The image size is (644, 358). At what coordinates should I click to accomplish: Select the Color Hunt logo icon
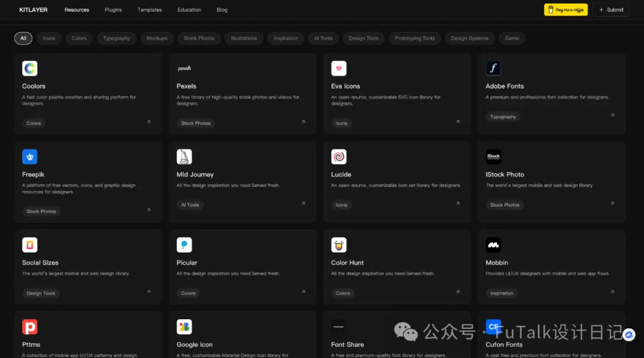(x=339, y=245)
